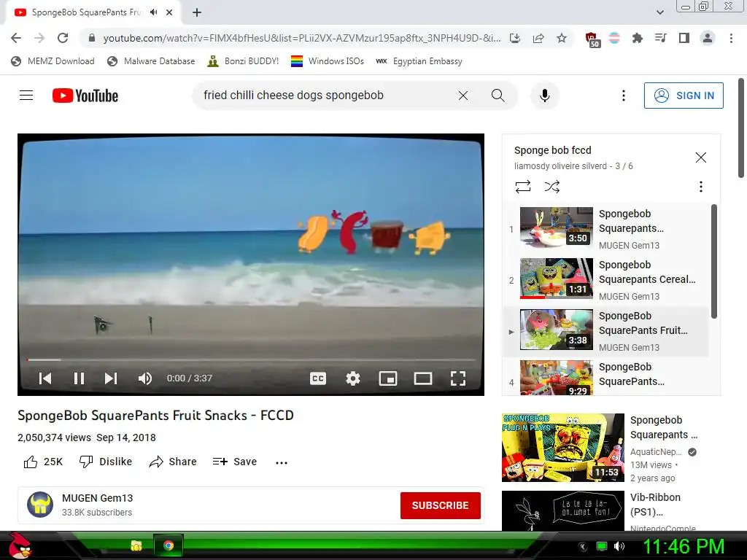Open the Chrome profile avatar icon

click(x=708, y=38)
